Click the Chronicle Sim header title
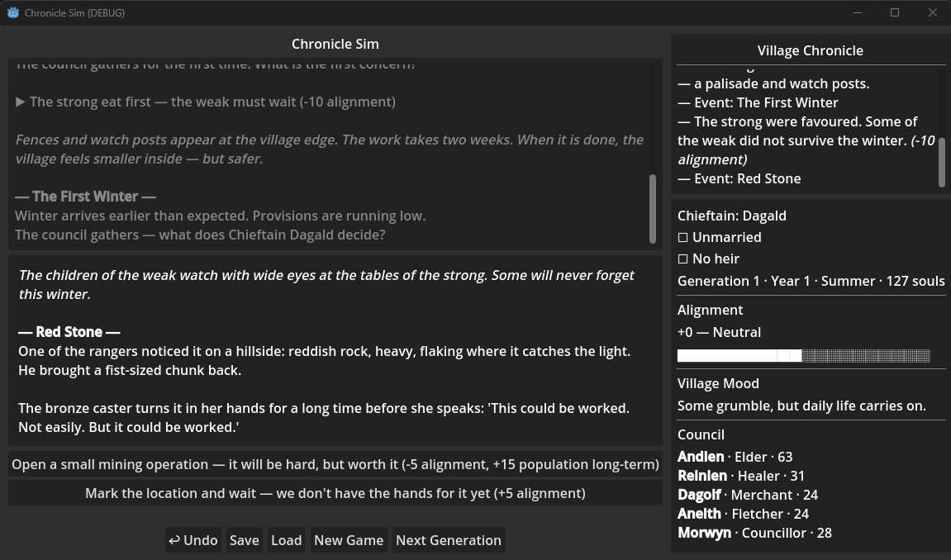Viewport: 951px width, 560px height. pyautogui.click(x=335, y=45)
